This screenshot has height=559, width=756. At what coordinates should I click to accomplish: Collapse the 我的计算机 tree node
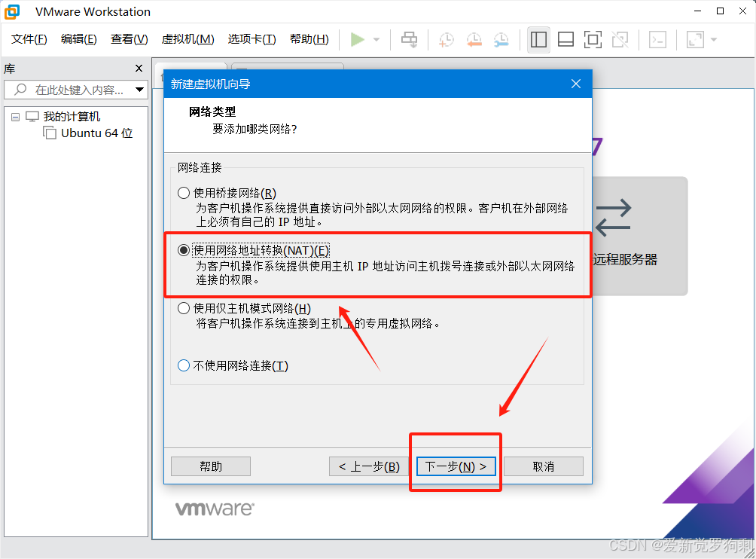click(x=15, y=117)
